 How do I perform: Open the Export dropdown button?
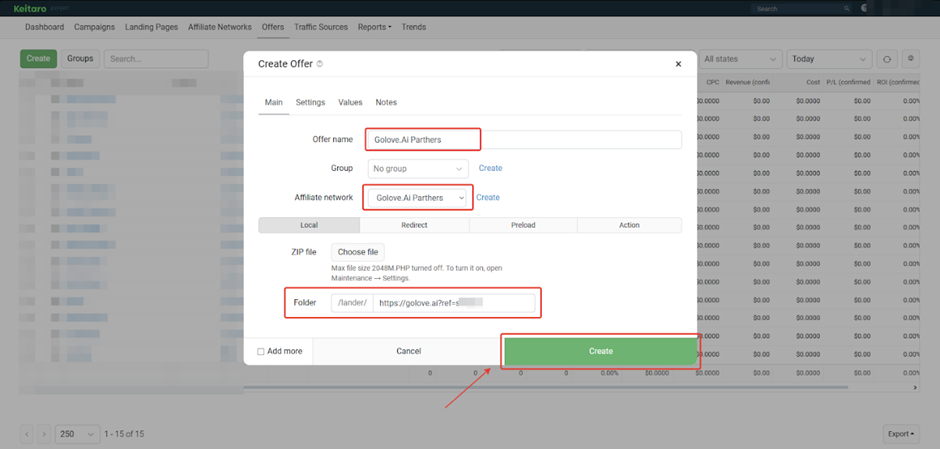click(901, 433)
